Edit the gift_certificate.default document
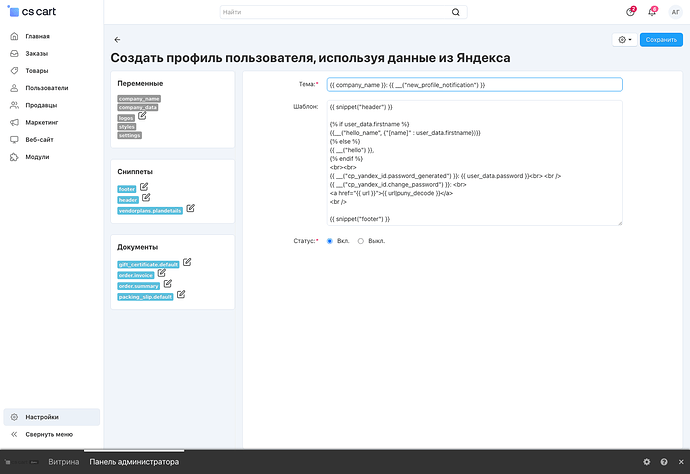Image resolution: width=690 pixels, height=474 pixels. coord(187,262)
